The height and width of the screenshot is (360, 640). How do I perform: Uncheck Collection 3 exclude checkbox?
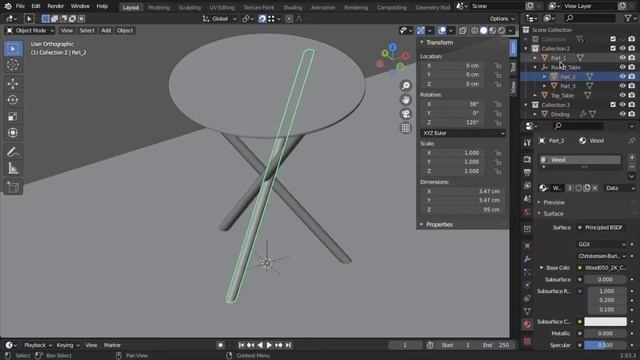click(613, 105)
